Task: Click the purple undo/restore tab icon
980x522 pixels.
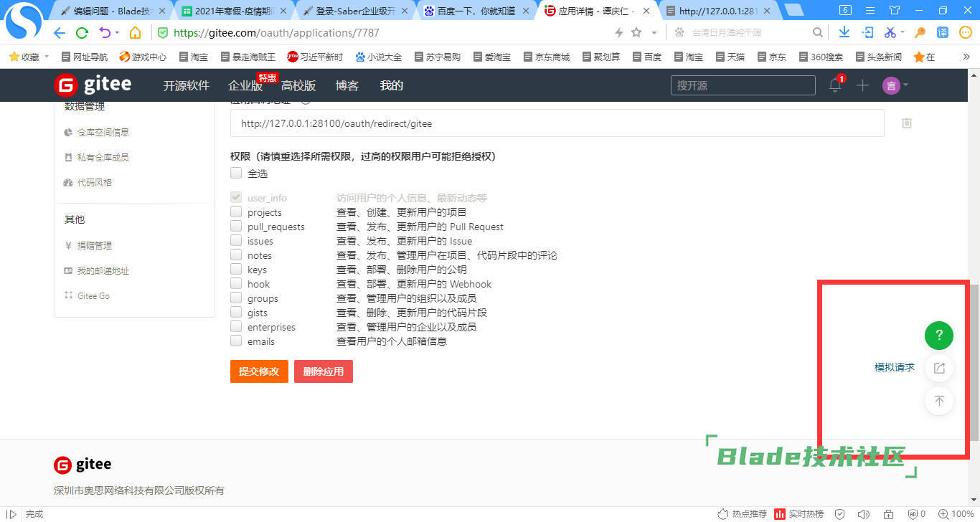Action: pyautogui.click(x=105, y=33)
